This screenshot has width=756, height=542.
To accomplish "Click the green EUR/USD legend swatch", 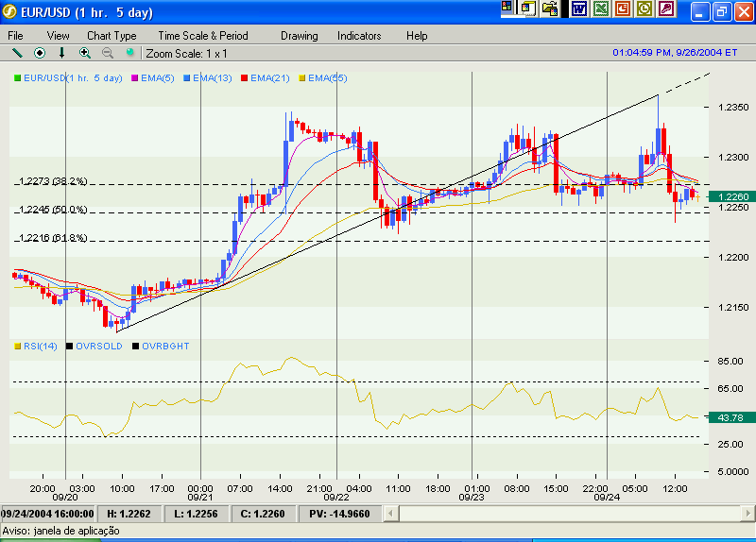I will click(x=17, y=78).
